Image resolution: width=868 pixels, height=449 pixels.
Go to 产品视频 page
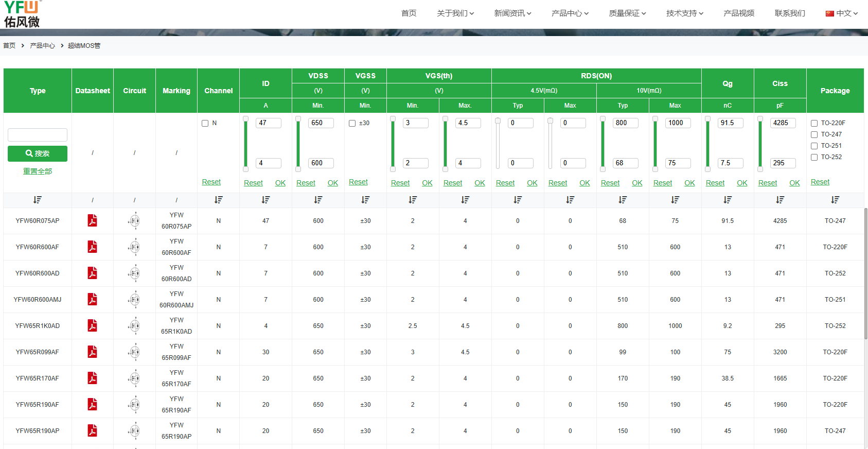[x=739, y=13]
